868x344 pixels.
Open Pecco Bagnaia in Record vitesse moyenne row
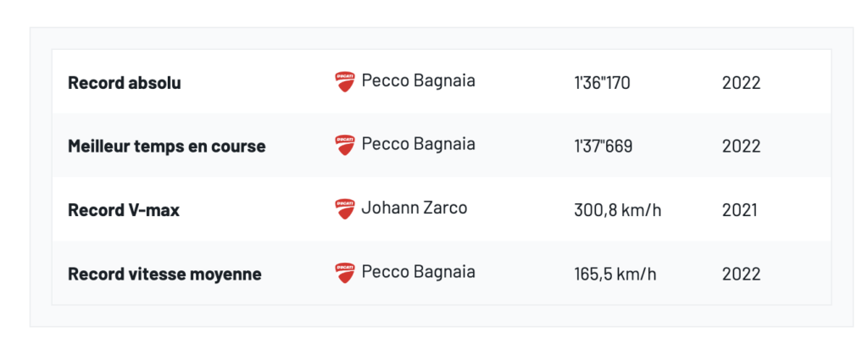418,272
